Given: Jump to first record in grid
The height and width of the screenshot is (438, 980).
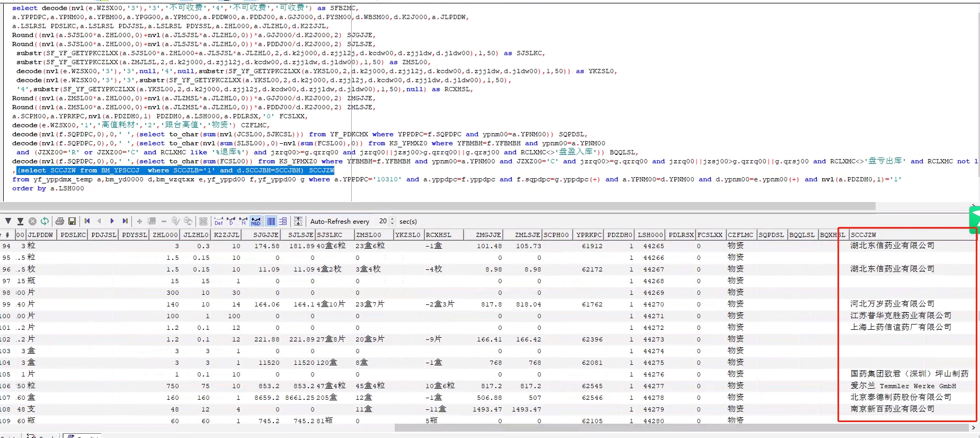Looking at the screenshot, I should (87, 221).
